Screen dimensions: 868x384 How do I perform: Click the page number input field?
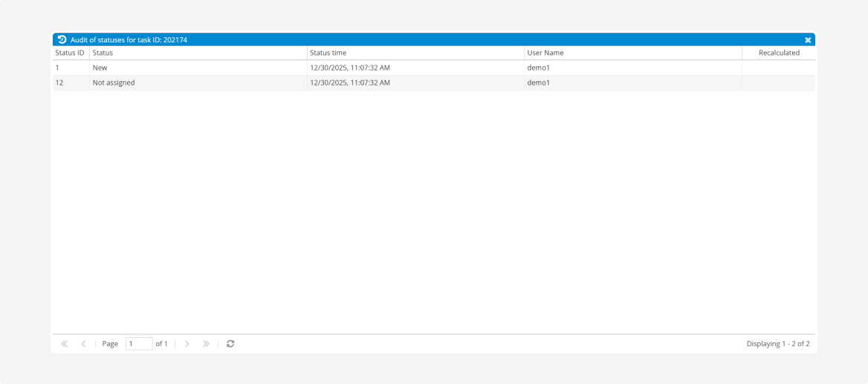(138, 344)
